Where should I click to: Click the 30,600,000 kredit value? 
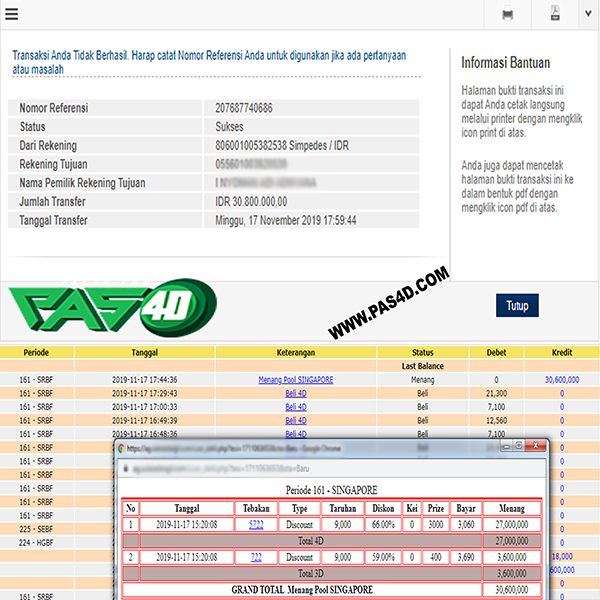point(562,380)
